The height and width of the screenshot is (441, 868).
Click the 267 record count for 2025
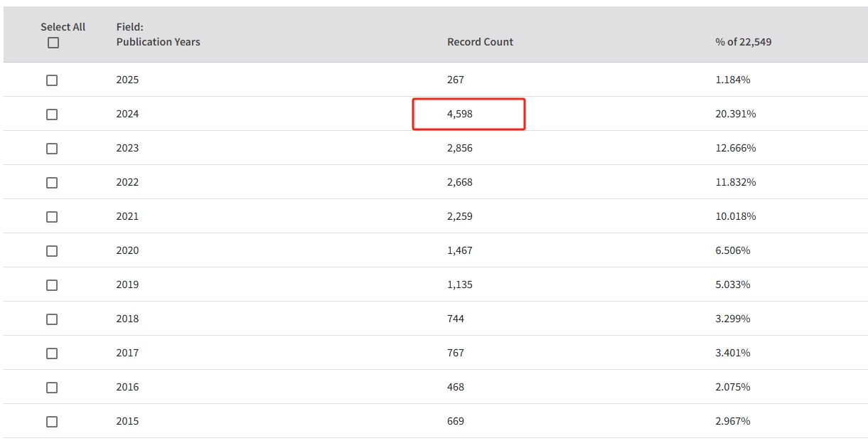tap(456, 80)
